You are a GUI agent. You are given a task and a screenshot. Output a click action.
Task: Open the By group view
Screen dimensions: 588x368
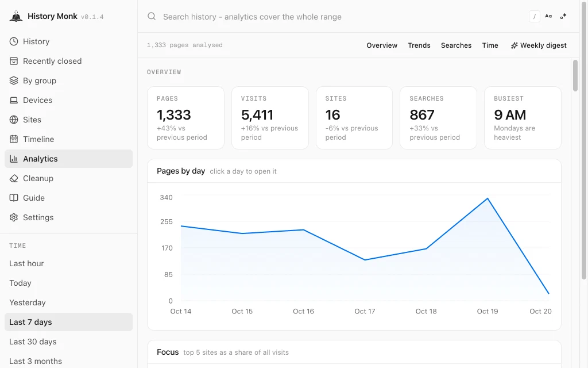[69, 80]
